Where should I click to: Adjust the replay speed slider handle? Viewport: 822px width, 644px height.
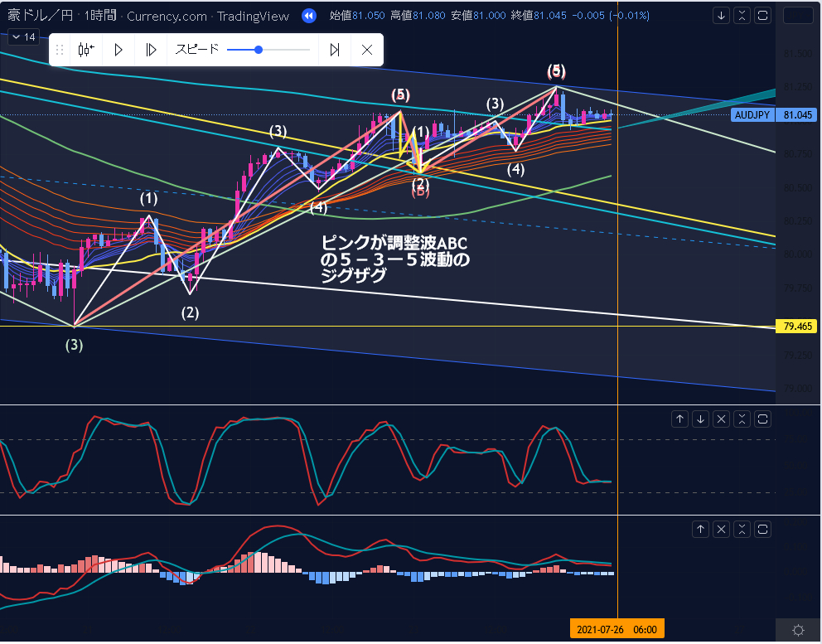(x=259, y=50)
